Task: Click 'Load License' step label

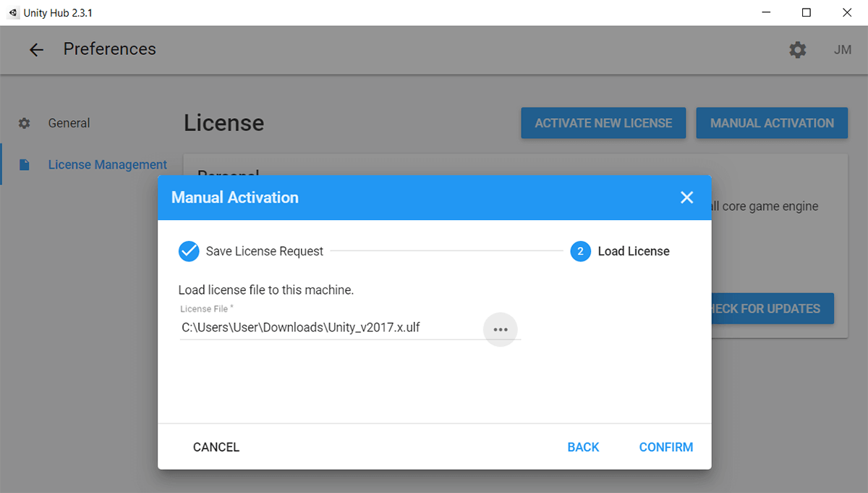Action: [x=634, y=251]
